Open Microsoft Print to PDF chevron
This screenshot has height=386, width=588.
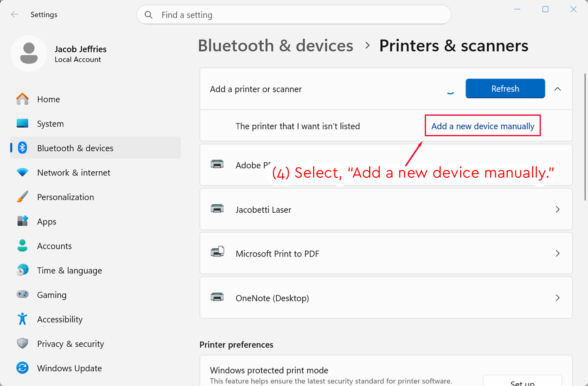558,253
